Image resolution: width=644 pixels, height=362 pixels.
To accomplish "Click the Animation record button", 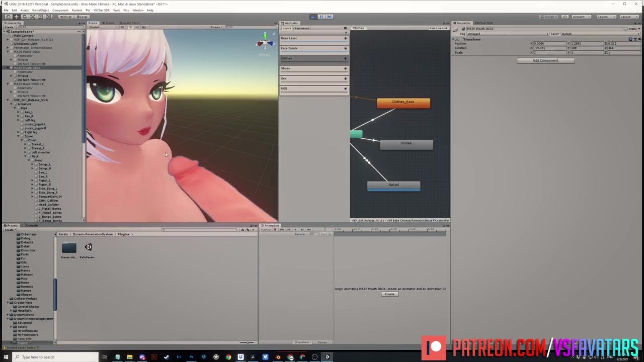I will [x=275, y=230].
